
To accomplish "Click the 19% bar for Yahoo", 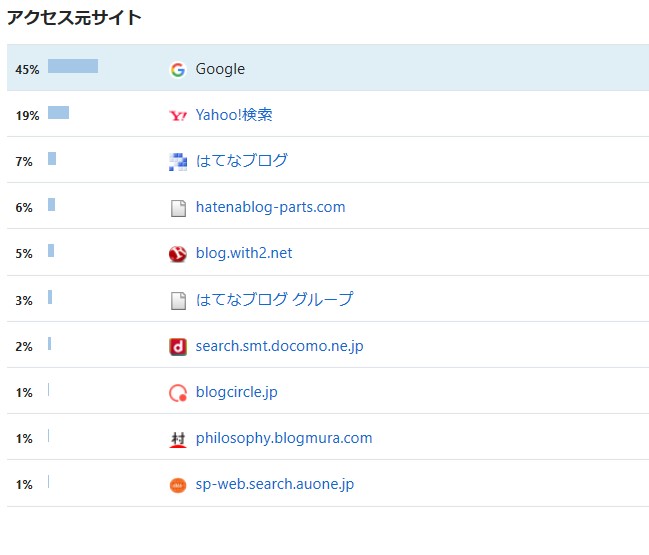I will tap(58, 113).
